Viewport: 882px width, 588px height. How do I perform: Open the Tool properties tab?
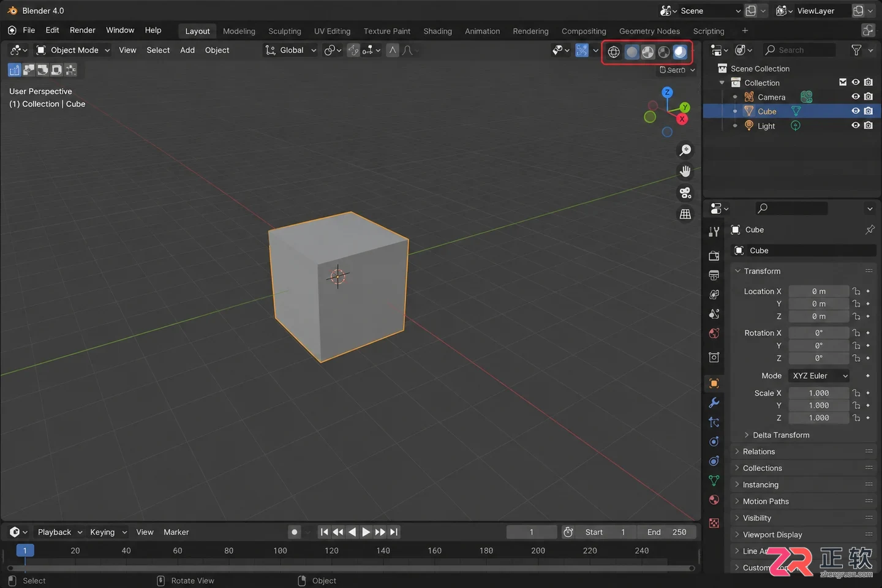point(714,232)
